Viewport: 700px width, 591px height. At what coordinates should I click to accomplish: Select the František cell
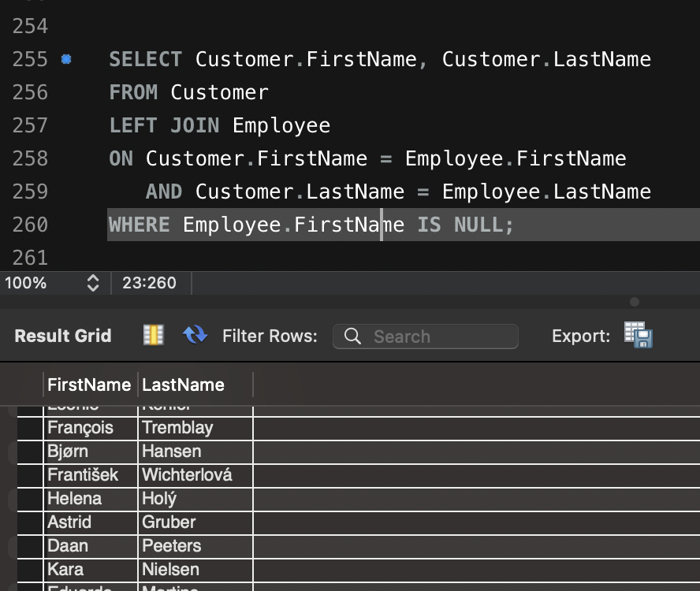click(x=91, y=475)
